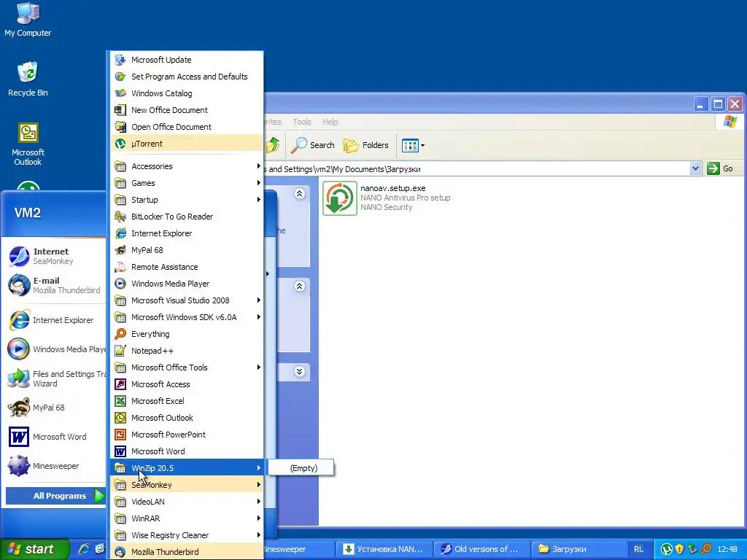Click the Start button
Viewport: 747px width, 560px height.
pyautogui.click(x=34, y=549)
